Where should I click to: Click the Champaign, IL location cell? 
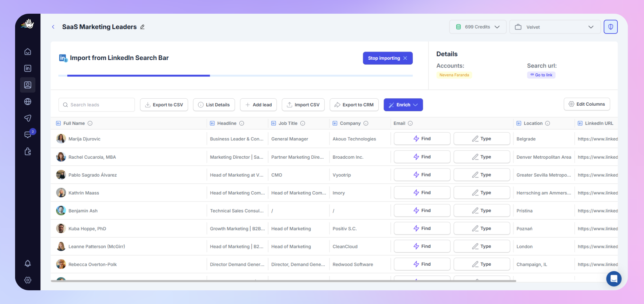[532, 265]
